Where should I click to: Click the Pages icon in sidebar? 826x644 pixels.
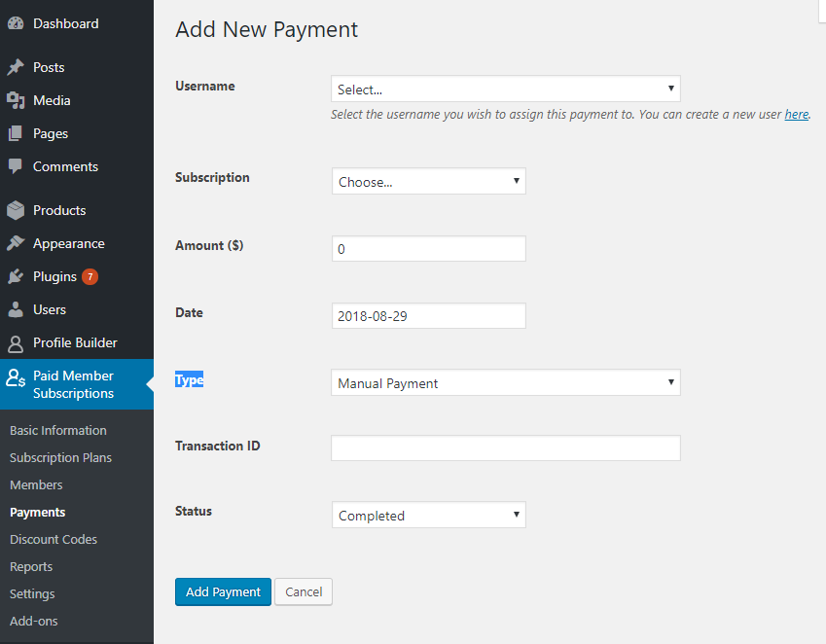coord(16,133)
